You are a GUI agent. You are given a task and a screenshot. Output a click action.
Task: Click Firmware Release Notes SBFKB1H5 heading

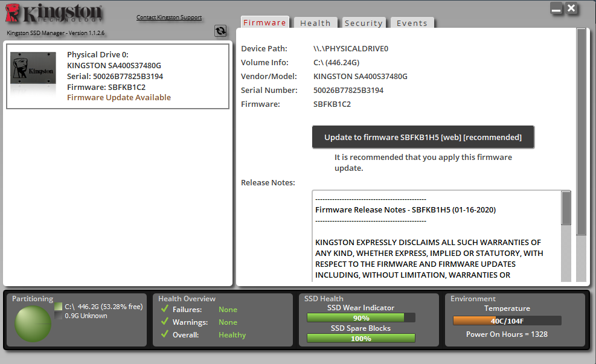click(x=405, y=209)
